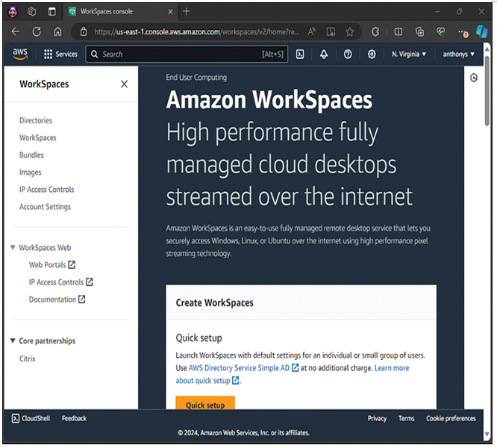Go to browser home page icon

(x=57, y=31)
